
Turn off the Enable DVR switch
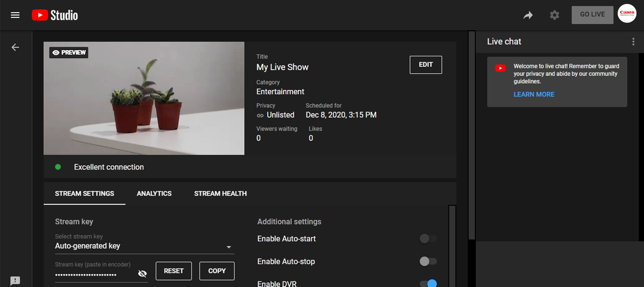click(428, 283)
